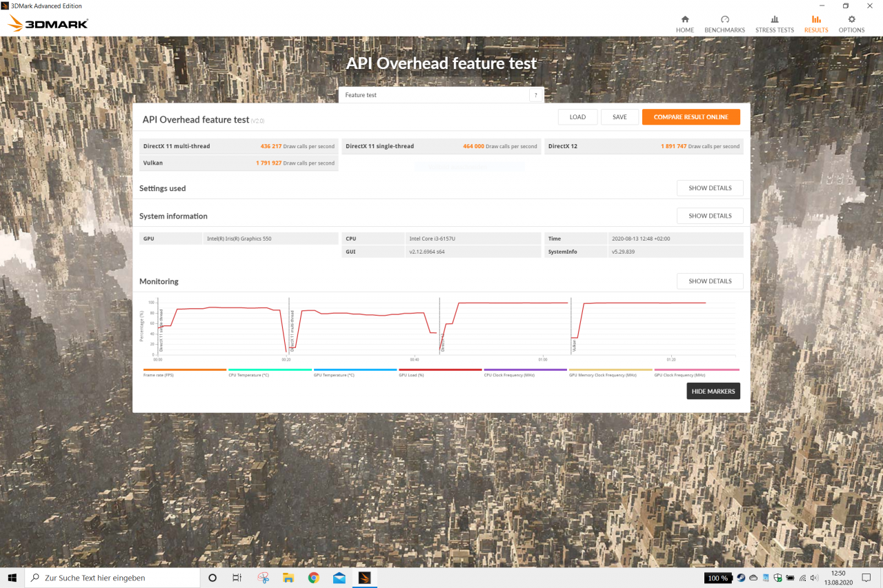Open the BENCHMARKS section

(x=724, y=24)
